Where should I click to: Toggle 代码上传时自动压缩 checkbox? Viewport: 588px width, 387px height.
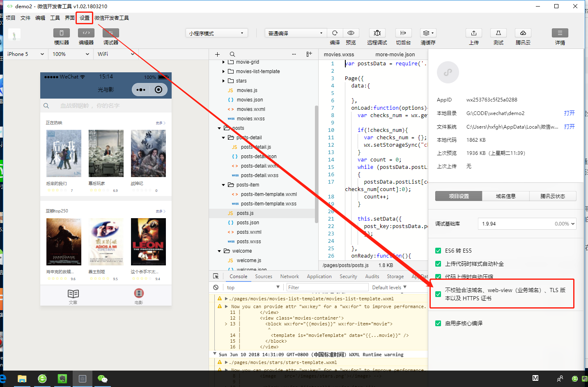438,276
